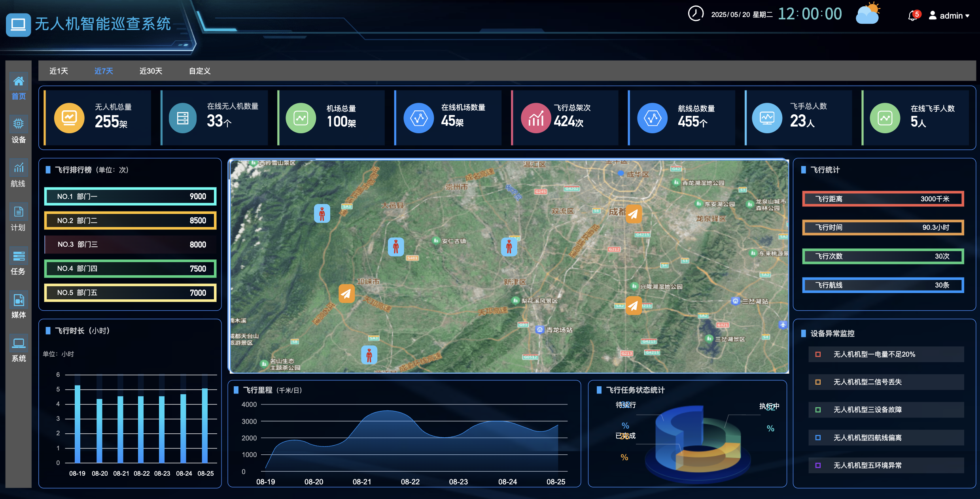Go to 计划 via document icon

(x=18, y=212)
